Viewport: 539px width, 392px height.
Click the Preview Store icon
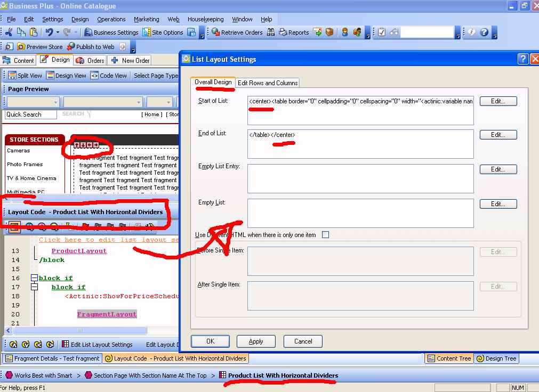(21, 47)
